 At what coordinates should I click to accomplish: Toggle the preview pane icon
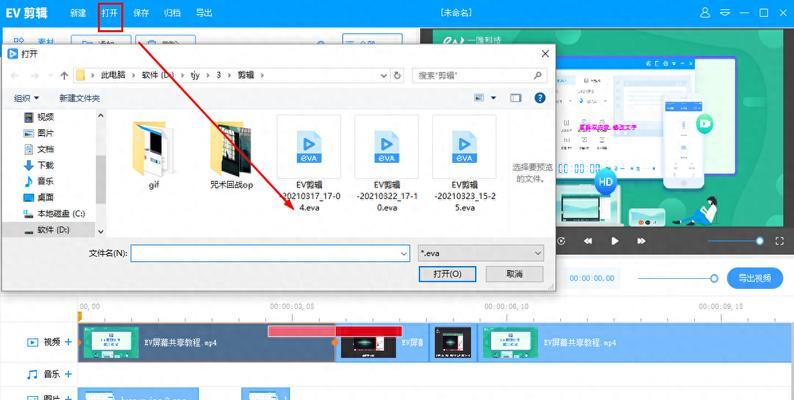[x=515, y=98]
